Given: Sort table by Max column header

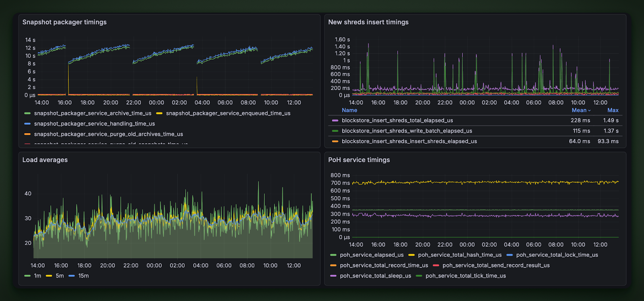Looking at the screenshot, I should point(613,110).
